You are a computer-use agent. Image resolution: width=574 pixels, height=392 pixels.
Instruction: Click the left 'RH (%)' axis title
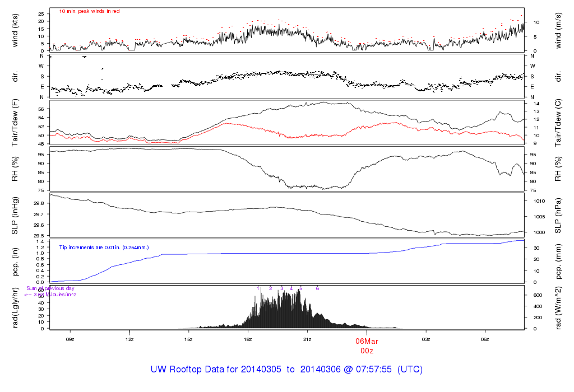click(15, 169)
